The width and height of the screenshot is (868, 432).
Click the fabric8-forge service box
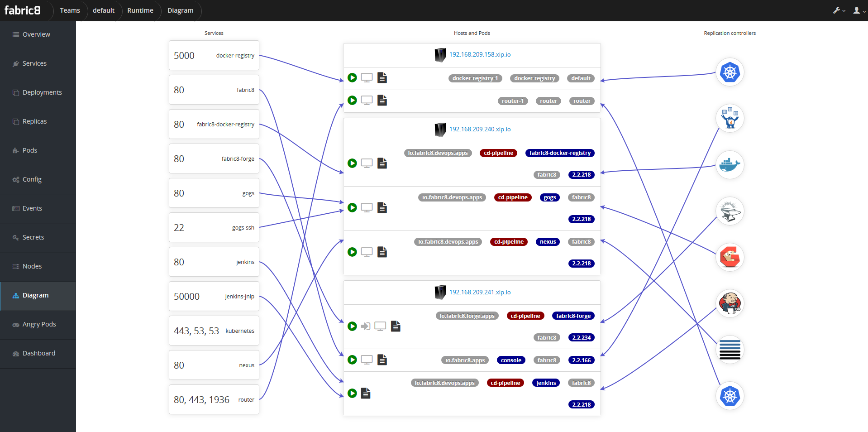point(214,158)
